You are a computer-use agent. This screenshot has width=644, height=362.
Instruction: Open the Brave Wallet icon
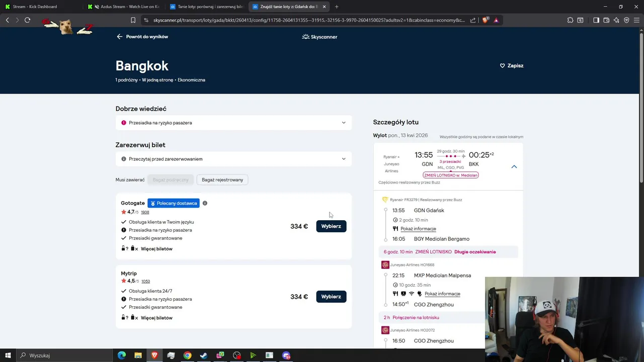[x=606, y=20]
